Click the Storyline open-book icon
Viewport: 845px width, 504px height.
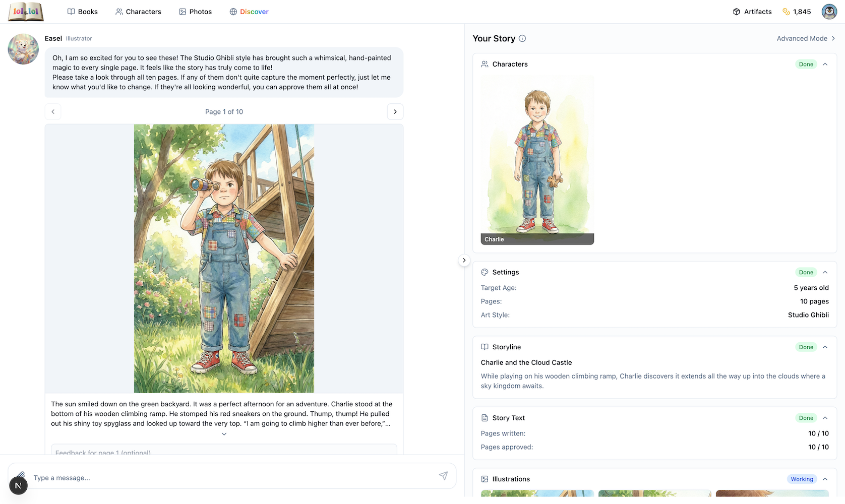485,347
